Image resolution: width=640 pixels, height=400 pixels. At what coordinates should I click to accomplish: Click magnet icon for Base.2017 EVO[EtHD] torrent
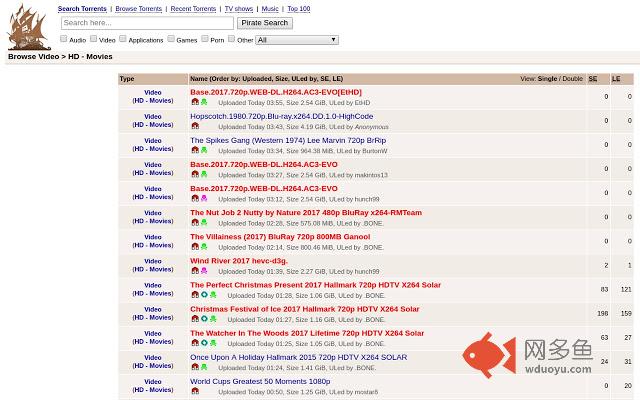point(195,102)
